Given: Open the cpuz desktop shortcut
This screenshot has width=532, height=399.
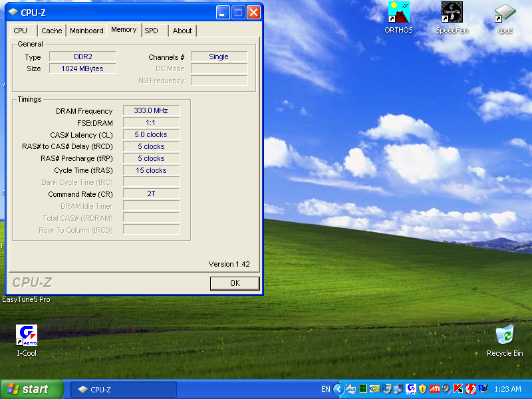Looking at the screenshot, I should 505,12.
